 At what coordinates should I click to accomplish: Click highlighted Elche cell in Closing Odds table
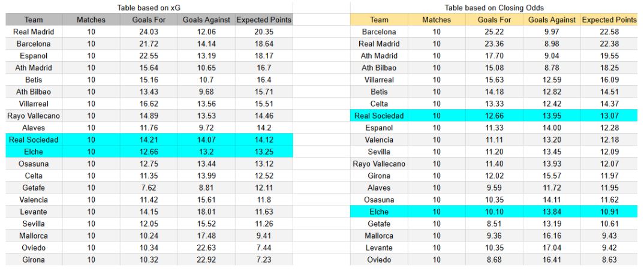coord(379,212)
